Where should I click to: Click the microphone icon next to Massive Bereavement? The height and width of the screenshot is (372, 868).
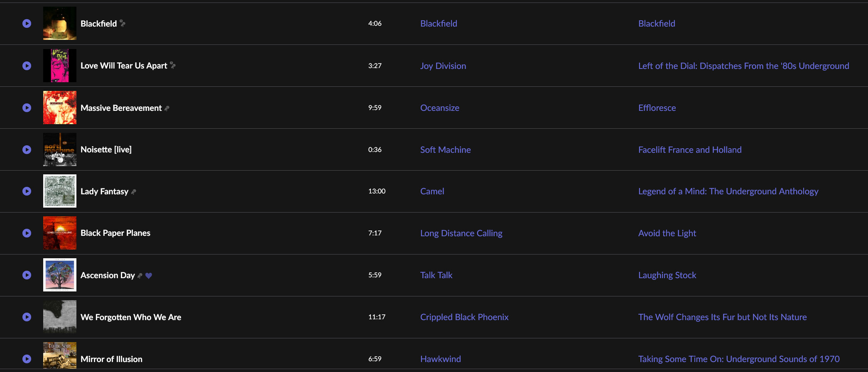point(167,108)
